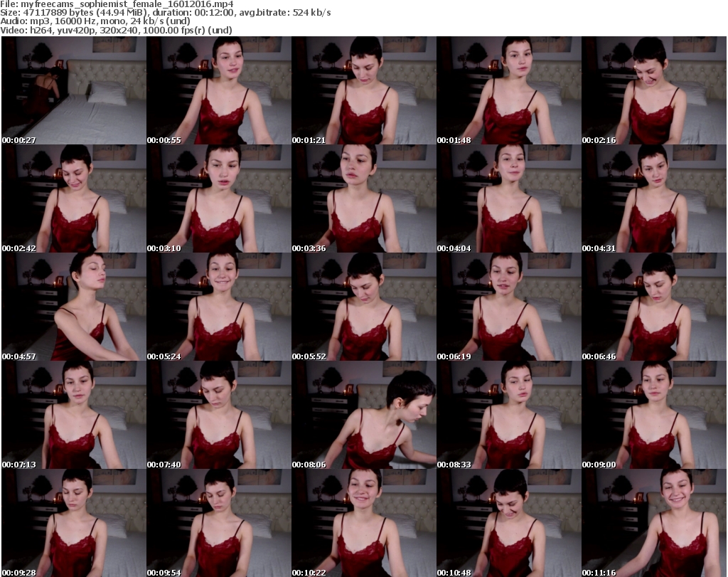Select the thumbnail timestamped 00:09:00
Image resolution: width=728 pixels, height=577 pixels.
[654, 415]
